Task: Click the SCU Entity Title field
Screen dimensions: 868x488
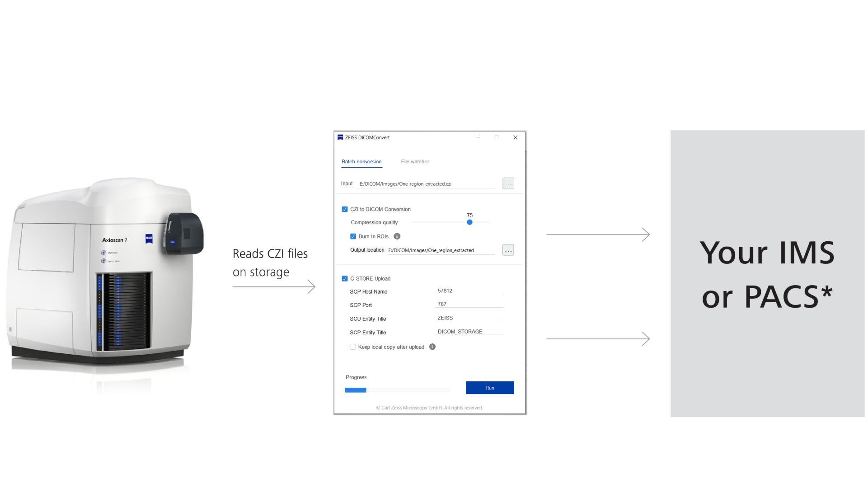Action: coord(469,318)
